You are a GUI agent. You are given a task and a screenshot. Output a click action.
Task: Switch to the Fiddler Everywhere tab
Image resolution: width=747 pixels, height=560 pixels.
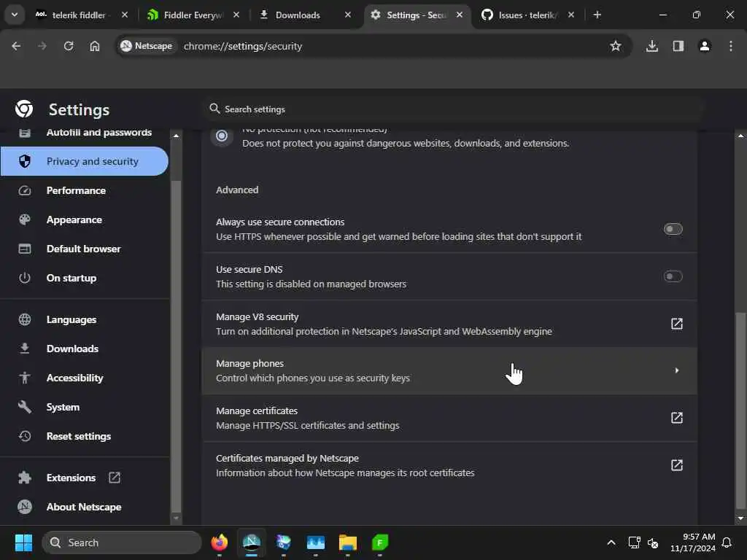click(x=193, y=15)
